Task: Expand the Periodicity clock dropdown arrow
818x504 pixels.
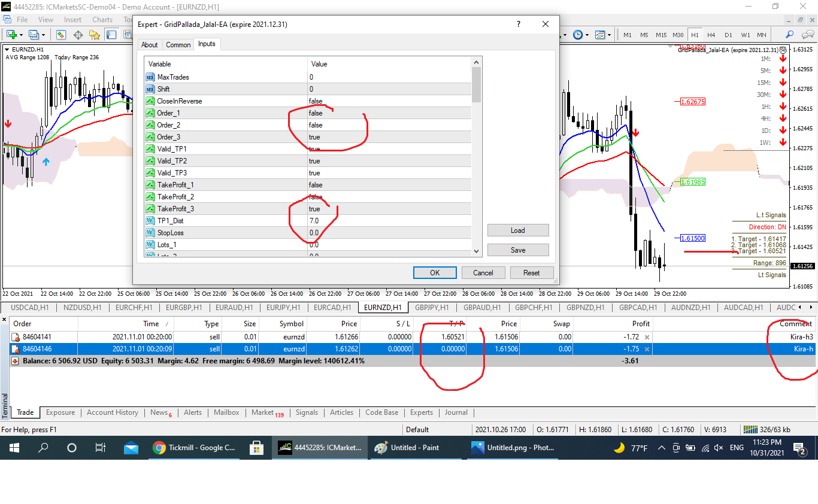Action: coord(587,35)
